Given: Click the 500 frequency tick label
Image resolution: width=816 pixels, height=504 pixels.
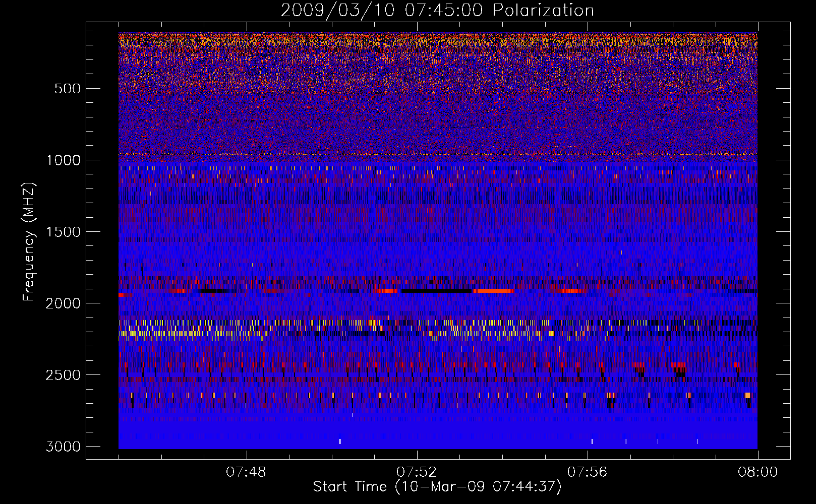Looking at the screenshot, I should click(68, 89).
